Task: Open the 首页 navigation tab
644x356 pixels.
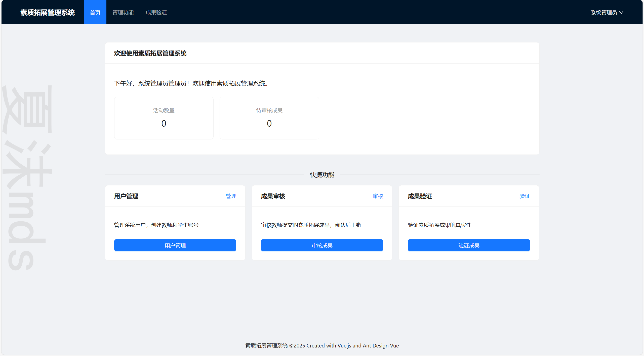Action: (95, 12)
